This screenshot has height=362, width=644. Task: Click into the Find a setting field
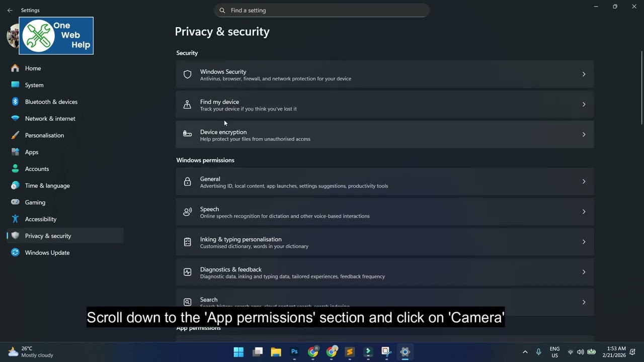click(322, 11)
